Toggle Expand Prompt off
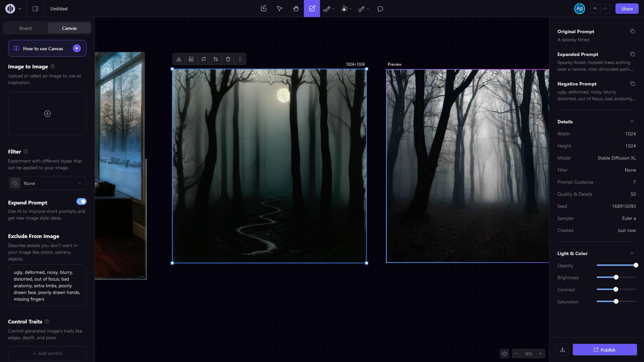The width and height of the screenshot is (644, 362). point(81,201)
